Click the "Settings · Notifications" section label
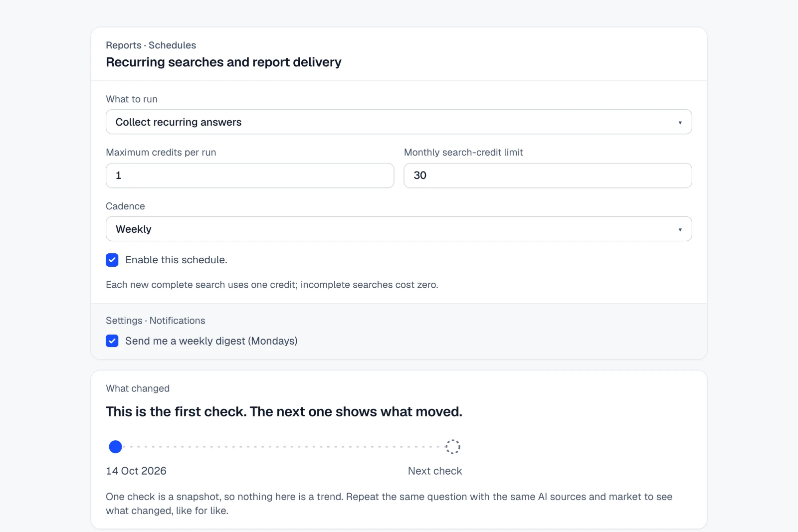This screenshot has width=798, height=532. pos(156,321)
